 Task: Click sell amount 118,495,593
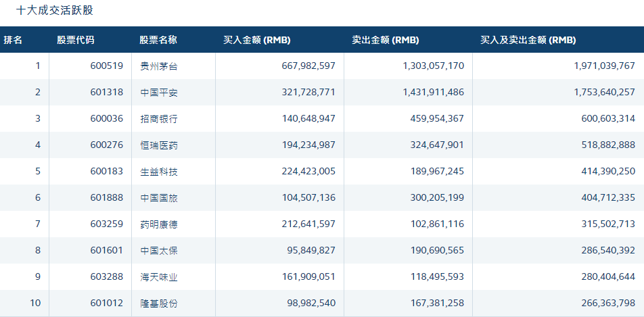tap(437, 276)
